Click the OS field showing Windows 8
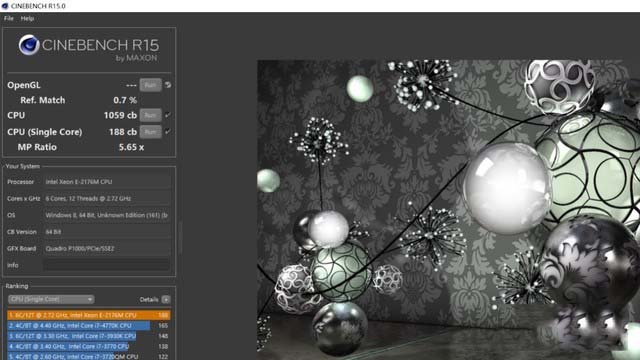 [x=107, y=215]
